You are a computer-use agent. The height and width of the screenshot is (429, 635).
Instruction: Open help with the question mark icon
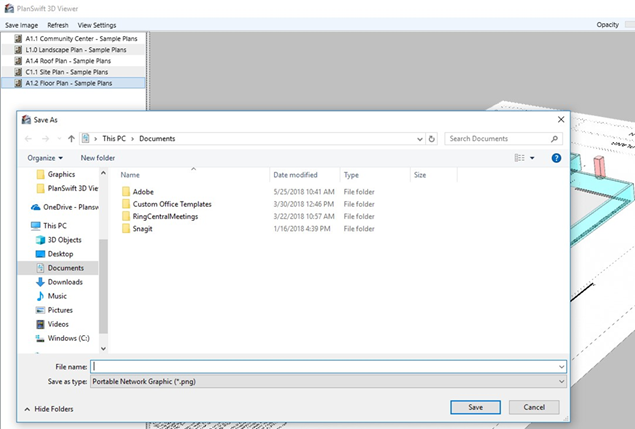pyautogui.click(x=556, y=158)
